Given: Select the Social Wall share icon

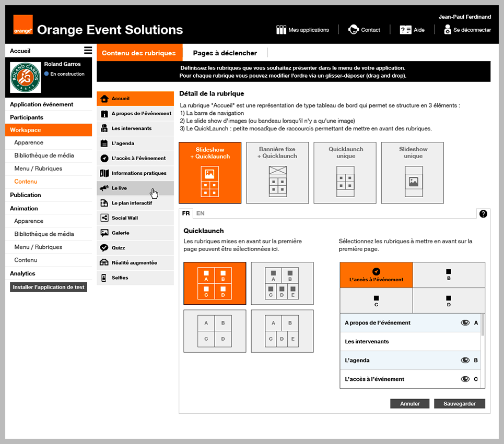Looking at the screenshot, I should pyautogui.click(x=104, y=218).
